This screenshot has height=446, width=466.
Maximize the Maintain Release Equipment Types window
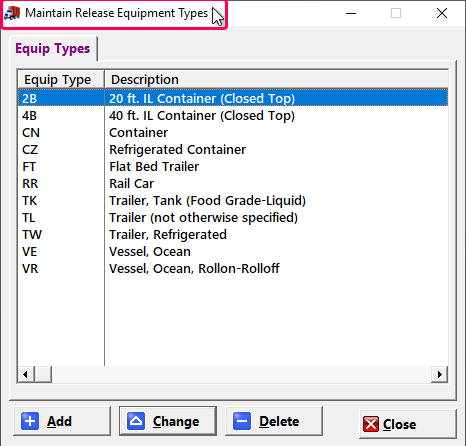coord(396,13)
